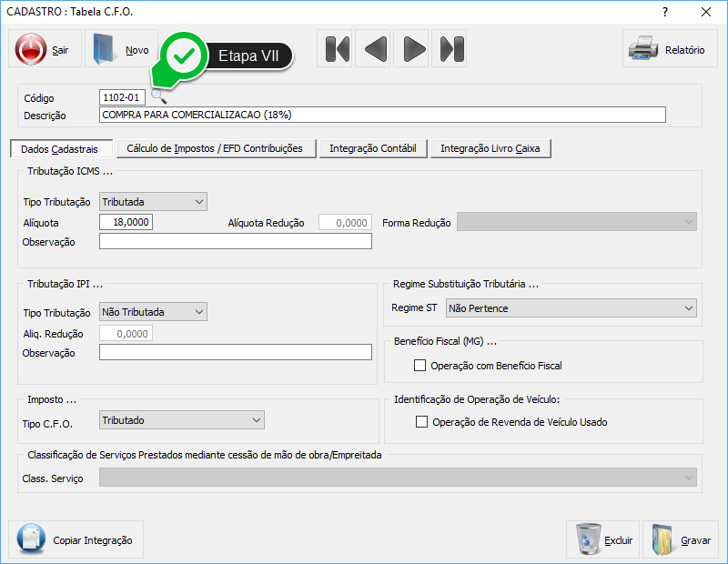The height and width of the screenshot is (564, 728).
Task: Switch to Integração Livro Caixa tab
Action: [x=490, y=148]
